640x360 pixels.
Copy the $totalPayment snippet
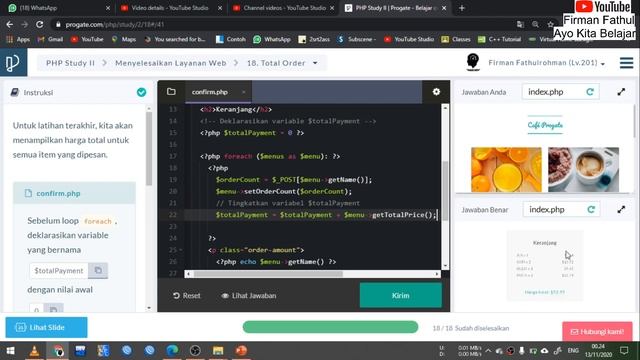click(98, 270)
